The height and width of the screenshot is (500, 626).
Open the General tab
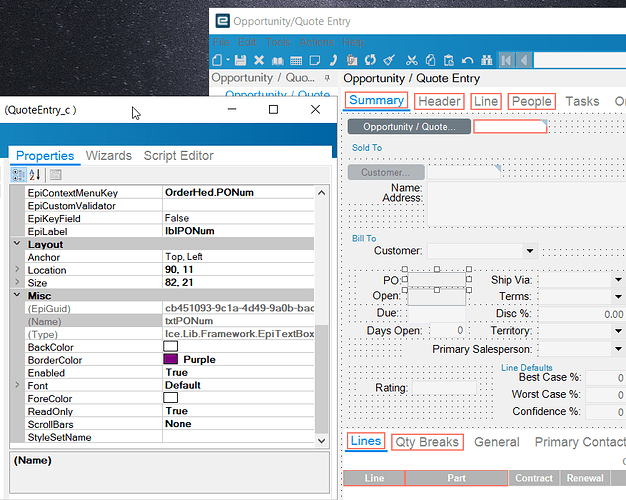coord(497,442)
